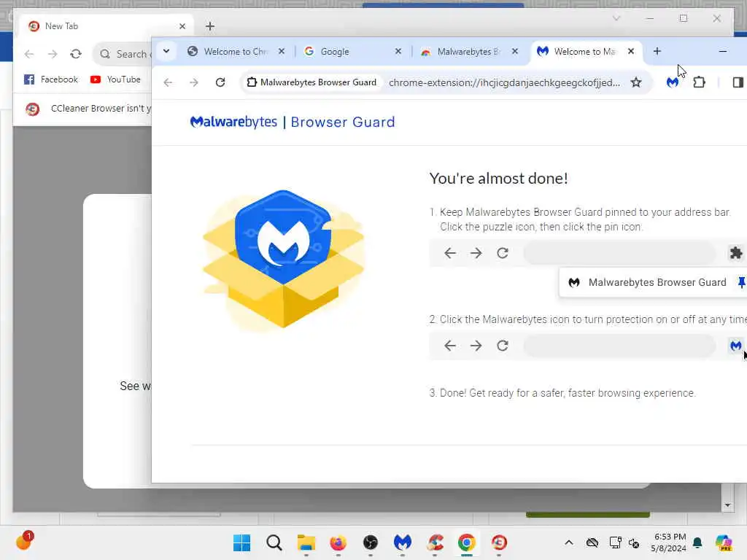Open CCleaner from the taskbar
The width and height of the screenshot is (747, 560).
pyautogui.click(x=435, y=542)
